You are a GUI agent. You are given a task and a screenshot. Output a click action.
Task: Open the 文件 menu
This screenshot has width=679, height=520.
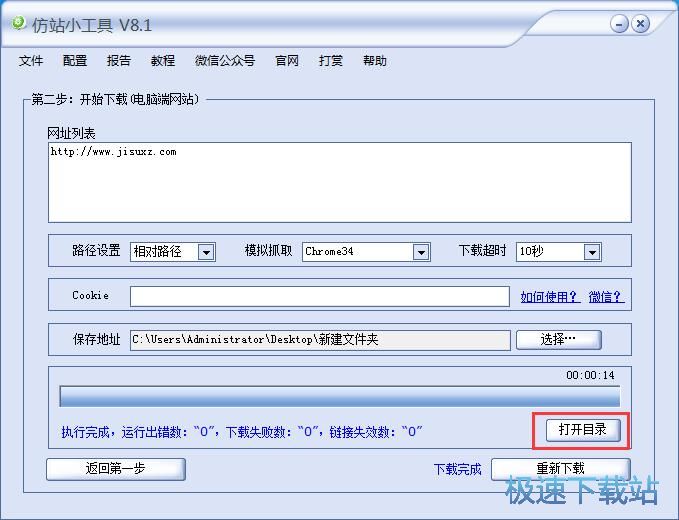click(31, 61)
